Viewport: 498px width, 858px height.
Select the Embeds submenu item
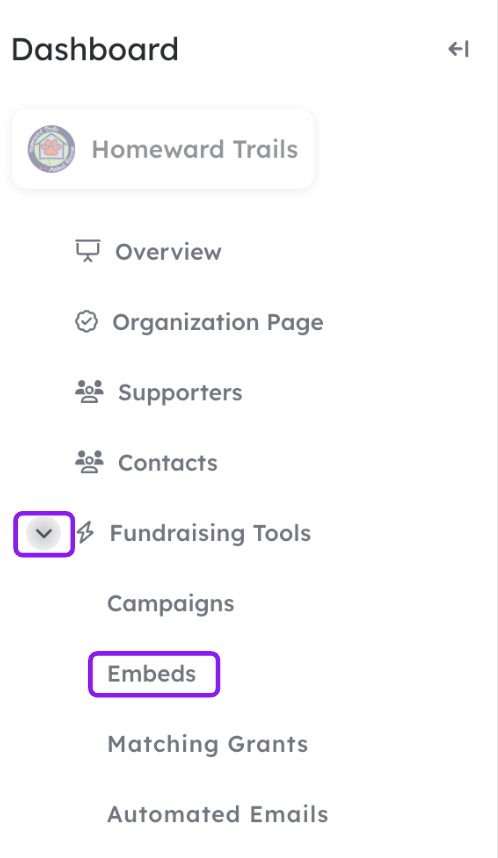152,674
